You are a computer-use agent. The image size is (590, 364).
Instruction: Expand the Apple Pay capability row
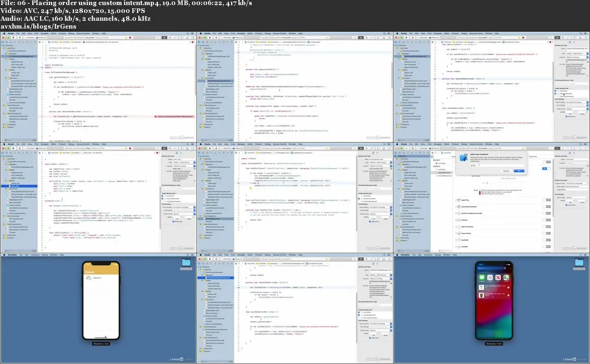tap(456, 200)
